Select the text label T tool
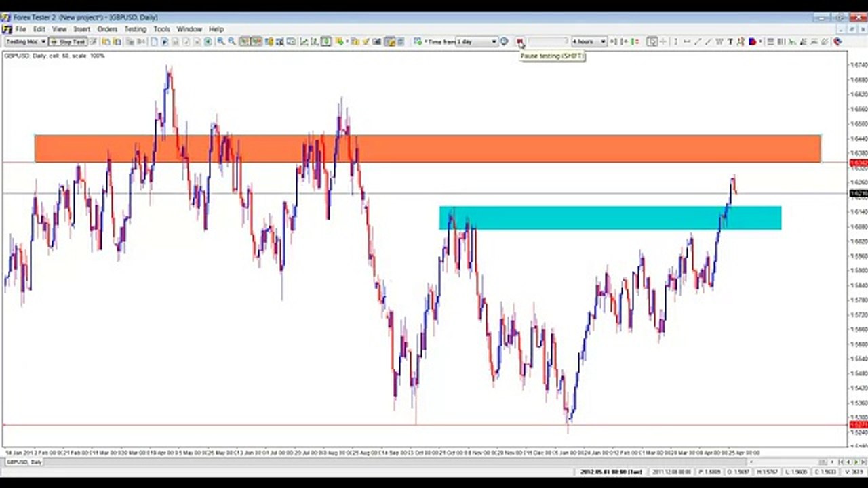Screen dimensions: 868x488 730,42
